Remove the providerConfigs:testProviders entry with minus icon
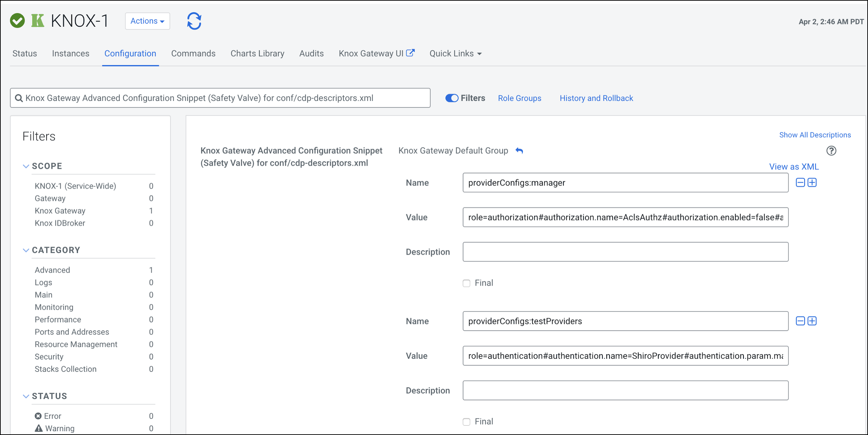The width and height of the screenshot is (868, 435). 800,321
